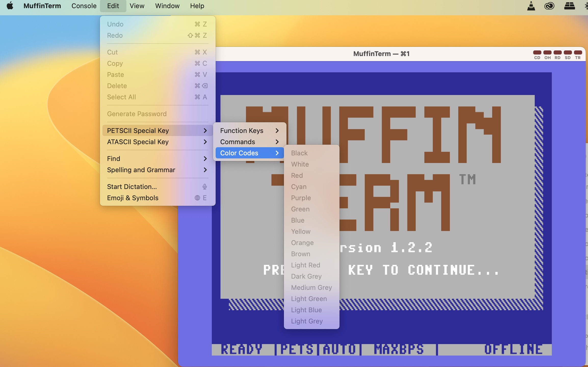
Task: Click Paste in the Edit menu
Action: tap(158, 75)
